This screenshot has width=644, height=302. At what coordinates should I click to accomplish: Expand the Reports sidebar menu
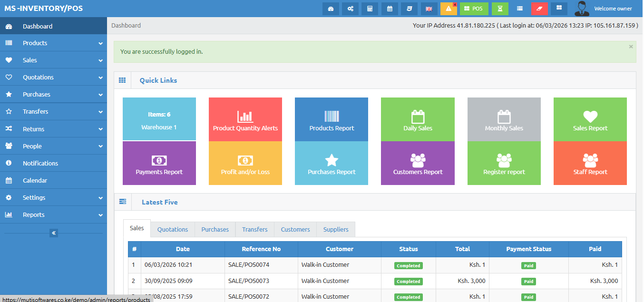[x=53, y=214]
